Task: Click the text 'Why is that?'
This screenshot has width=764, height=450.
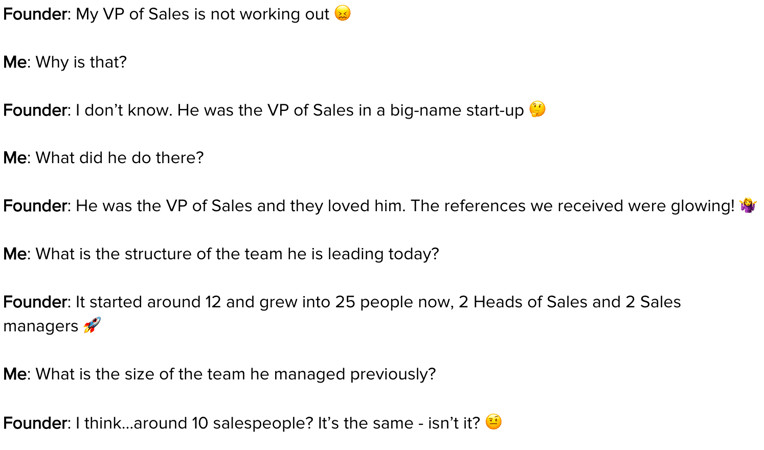Action: click(x=81, y=62)
